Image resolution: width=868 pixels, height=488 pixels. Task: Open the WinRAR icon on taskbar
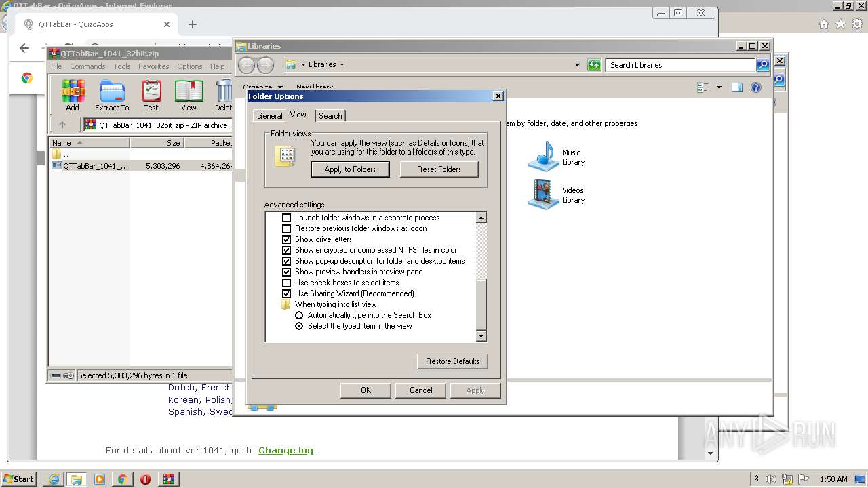[x=168, y=479]
